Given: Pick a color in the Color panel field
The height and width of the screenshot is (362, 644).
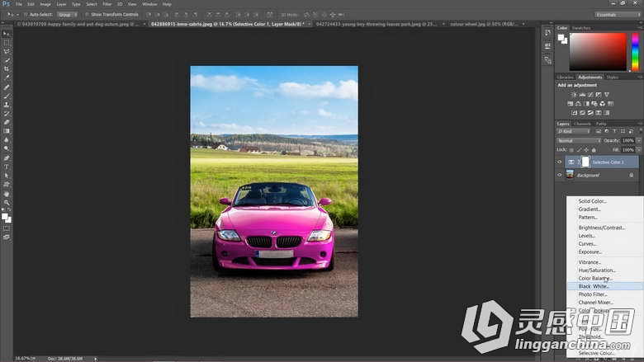Looking at the screenshot, I should coord(598,52).
